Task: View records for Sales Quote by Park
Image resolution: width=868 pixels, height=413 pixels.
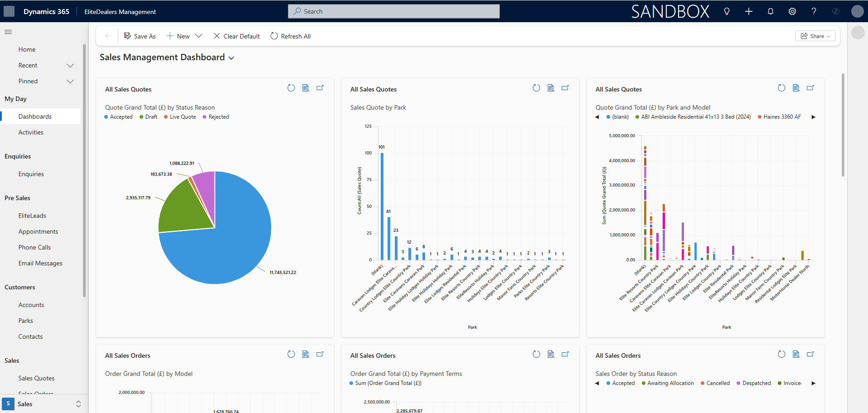Action: click(551, 88)
